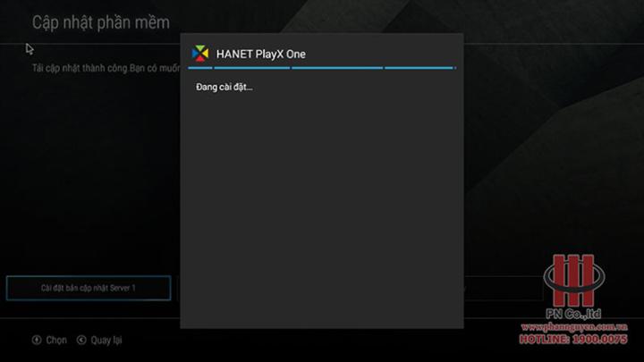Click the first short progress bar segment

(x=200, y=68)
